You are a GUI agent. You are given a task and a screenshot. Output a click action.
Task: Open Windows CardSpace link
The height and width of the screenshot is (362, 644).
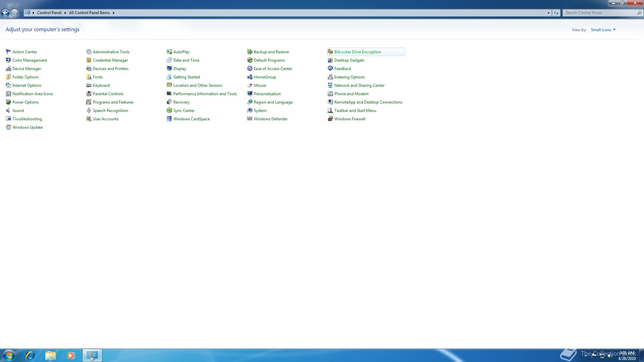pyautogui.click(x=192, y=119)
